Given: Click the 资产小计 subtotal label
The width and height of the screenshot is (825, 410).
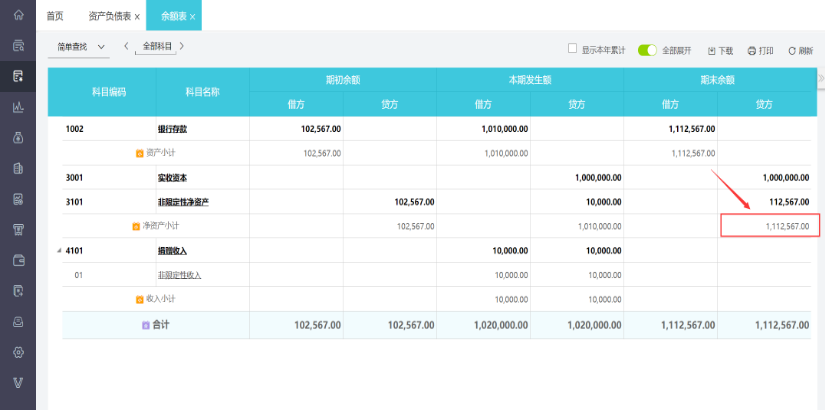Looking at the screenshot, I should (x=161, y=153).
